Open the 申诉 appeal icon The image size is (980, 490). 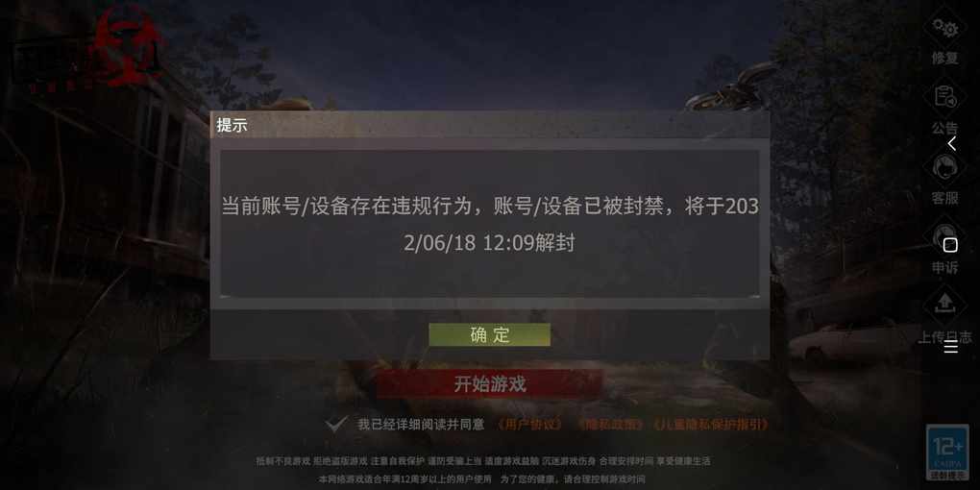pyautogui.click(x=944, y=247)
